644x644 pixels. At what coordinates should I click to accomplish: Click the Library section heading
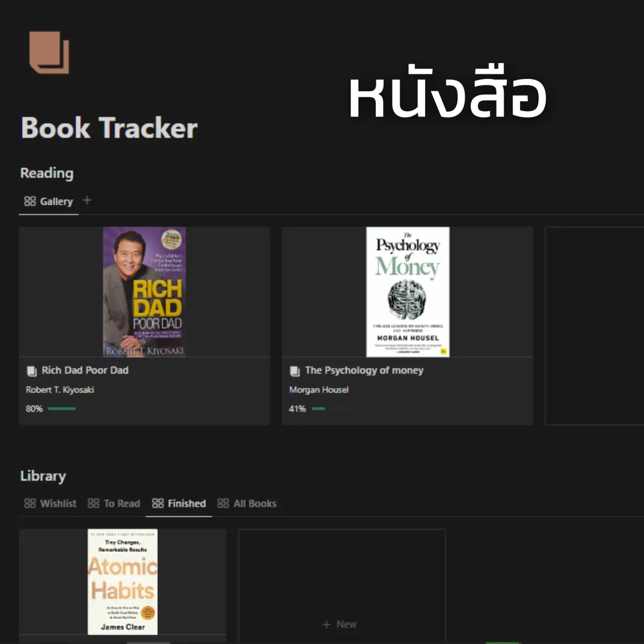43,476
